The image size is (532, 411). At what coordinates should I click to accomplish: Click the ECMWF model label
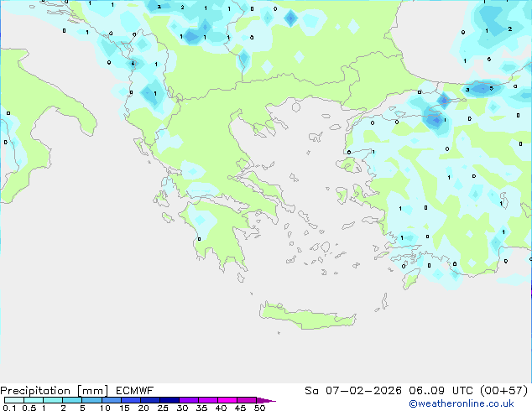(x=135, y=391)
